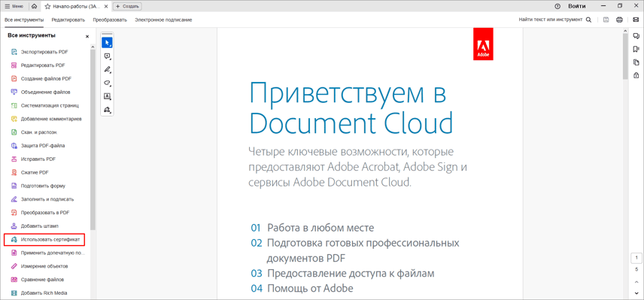Click the Подготовить форму icon
The width and height of the screenshot is (644, 300).
(x=14, y=186)
